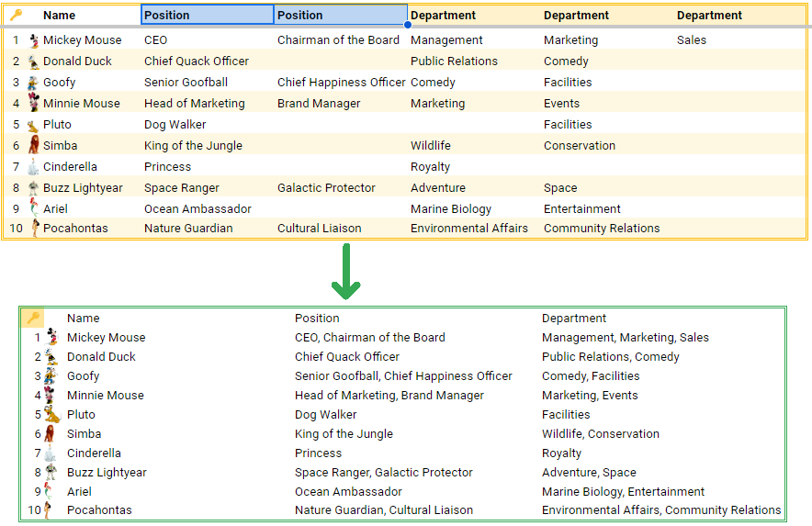Click the 'Marine Biology, Entertainment' merged cell
The width and height of the screenshot is (812, 526).
623,492
